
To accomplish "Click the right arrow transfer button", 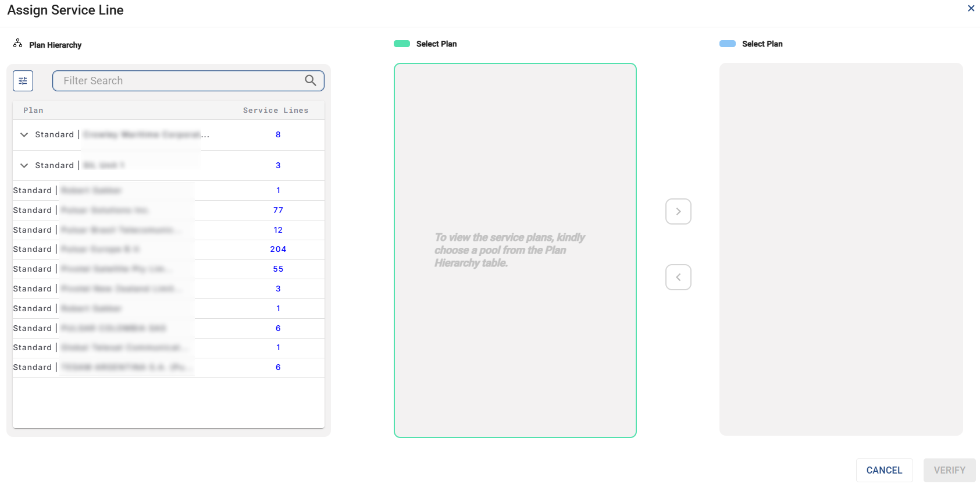I will 678,212.
